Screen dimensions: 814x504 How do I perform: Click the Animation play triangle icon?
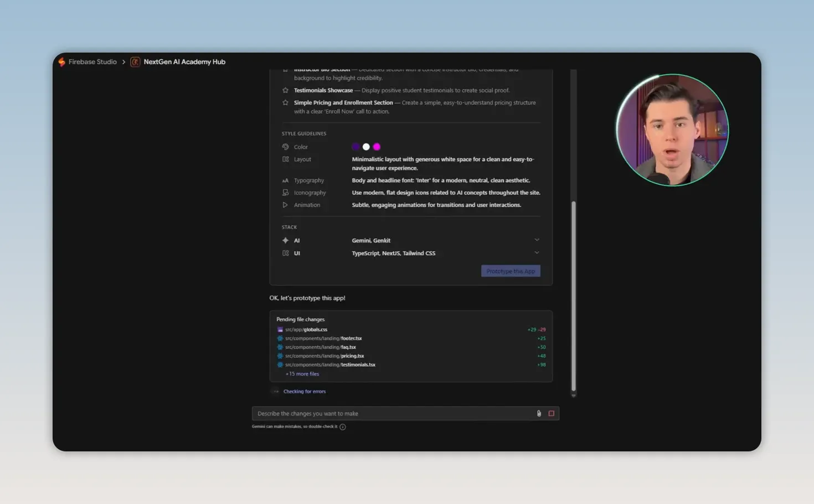tap(285, 205)
